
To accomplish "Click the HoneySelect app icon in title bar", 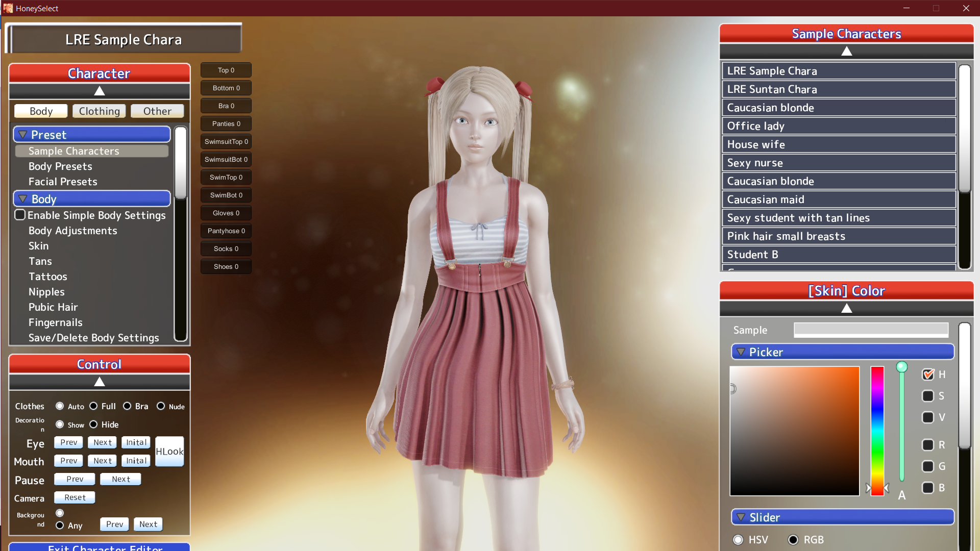I will (8, 8).
